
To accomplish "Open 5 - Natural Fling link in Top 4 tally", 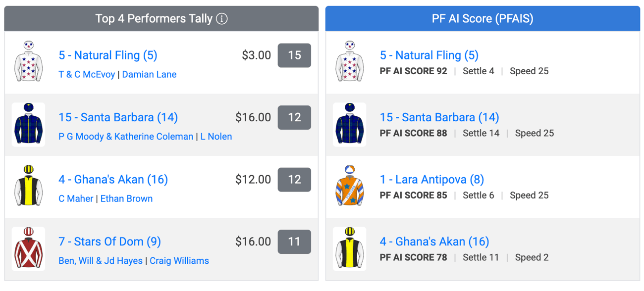I will pos(108,55).
